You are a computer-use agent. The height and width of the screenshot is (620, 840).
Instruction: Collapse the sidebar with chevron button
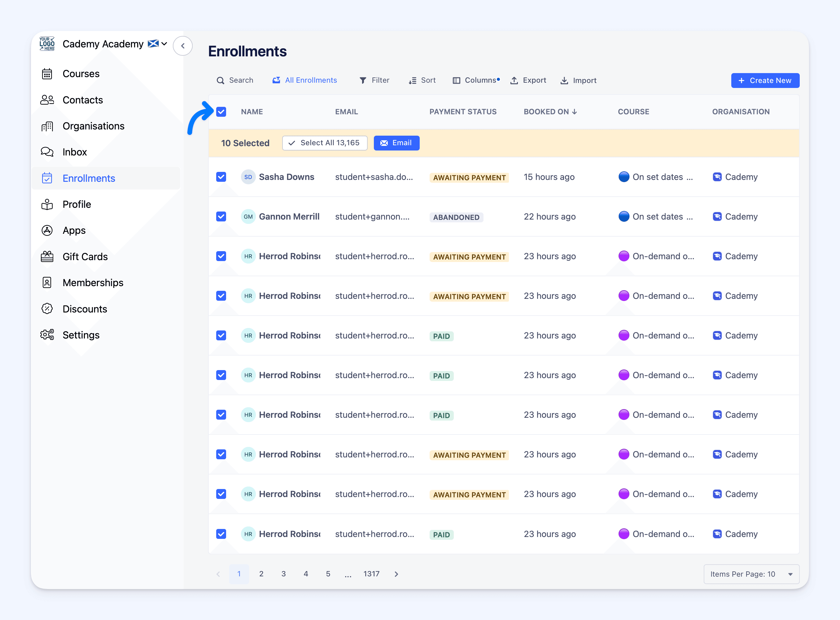click(183, 46)
